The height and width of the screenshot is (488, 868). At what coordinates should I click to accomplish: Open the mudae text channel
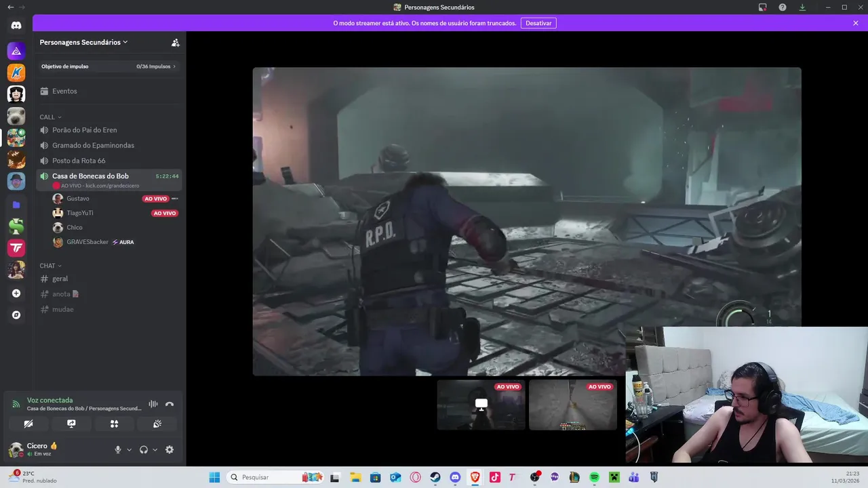(x=109, y=309)
